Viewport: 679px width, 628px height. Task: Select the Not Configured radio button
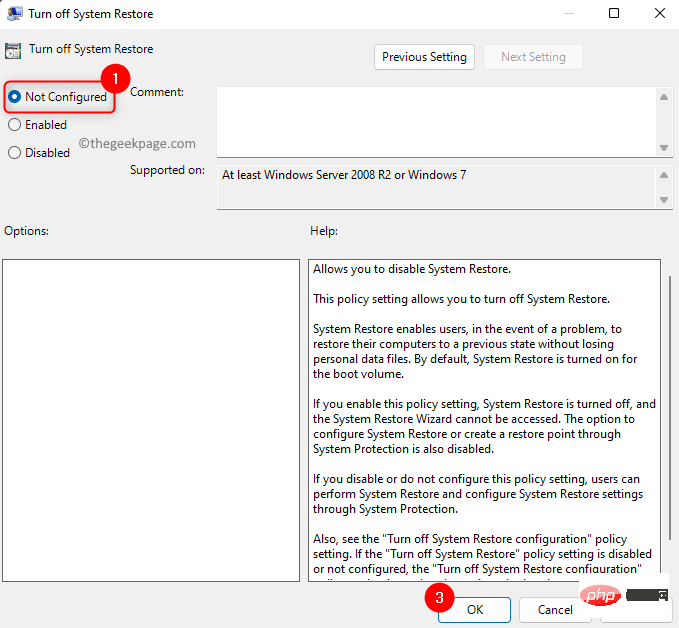(14, 97)
